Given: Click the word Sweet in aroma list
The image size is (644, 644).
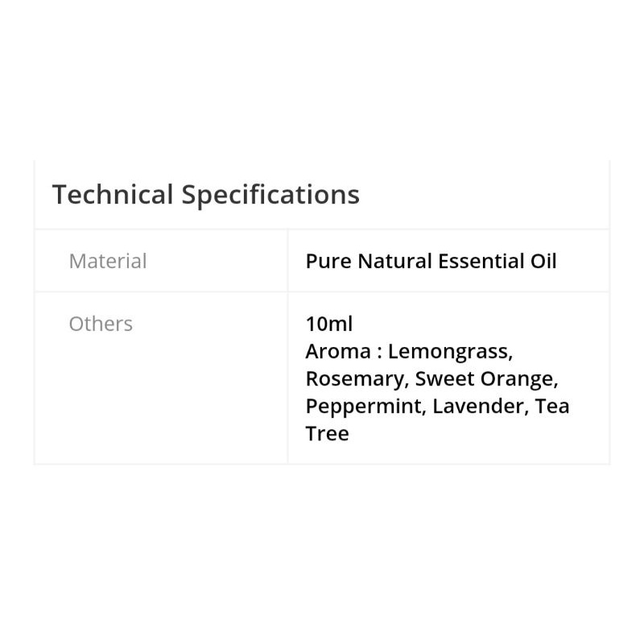Looking at the screenshot, I should tap(442, 378).
